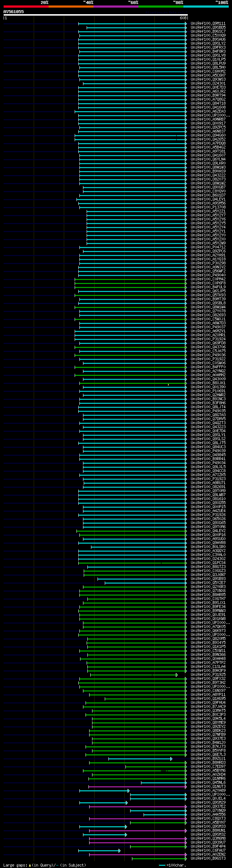Screen dimensions: 232x868
Task: Select the UniRef100_Q9SM29 hit label
Action: (208, 802)
